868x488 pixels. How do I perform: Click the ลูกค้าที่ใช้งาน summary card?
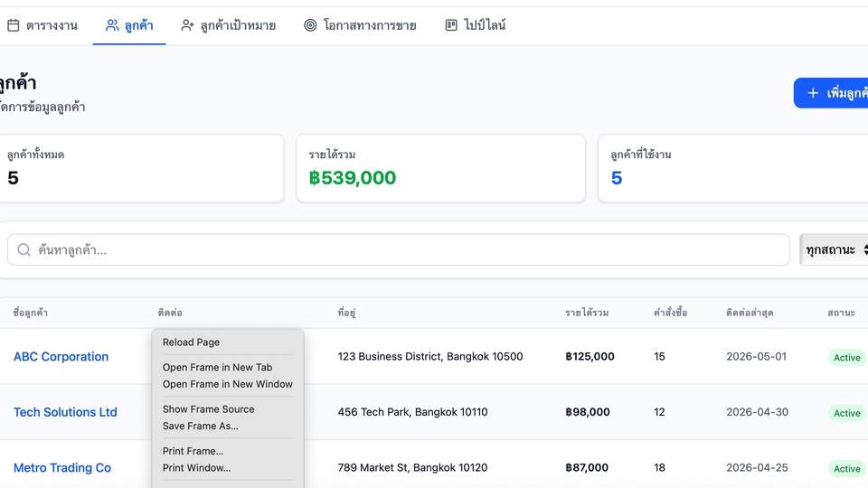point(733,168)
